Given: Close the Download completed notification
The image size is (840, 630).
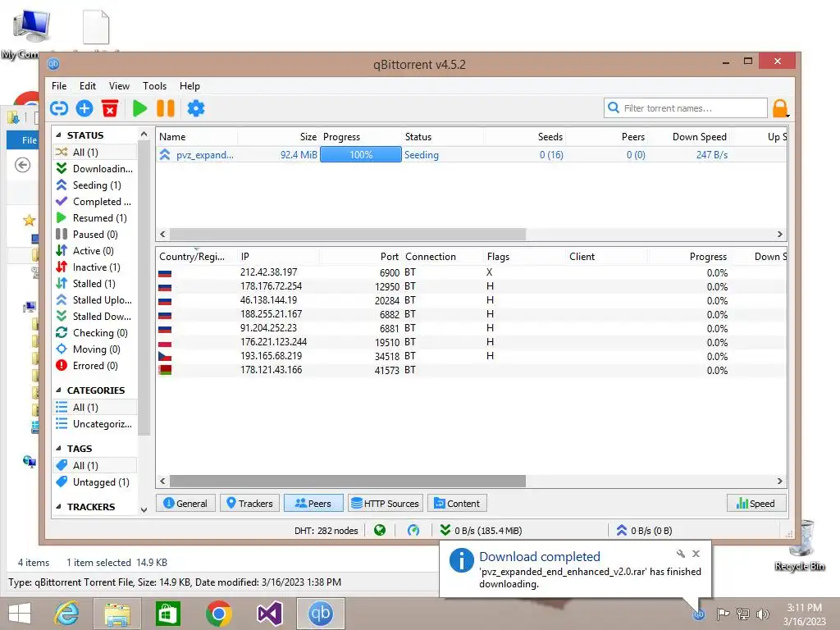Looking at the screenshot, I should click(x=696, y=554).
